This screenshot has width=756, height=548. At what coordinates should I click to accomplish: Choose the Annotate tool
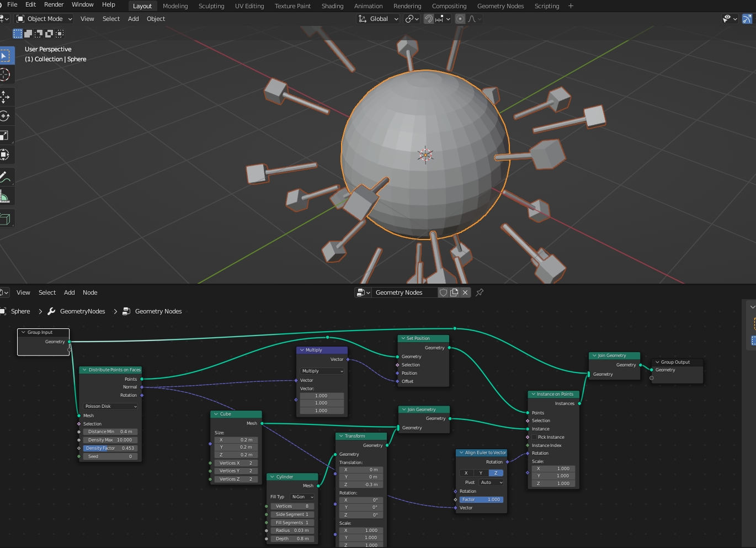(5, 177)
